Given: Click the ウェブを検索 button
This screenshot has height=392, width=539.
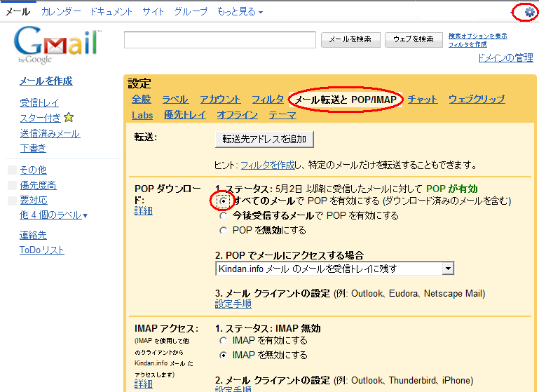Looking at the screenshot, I should click(x=414, y=39).
